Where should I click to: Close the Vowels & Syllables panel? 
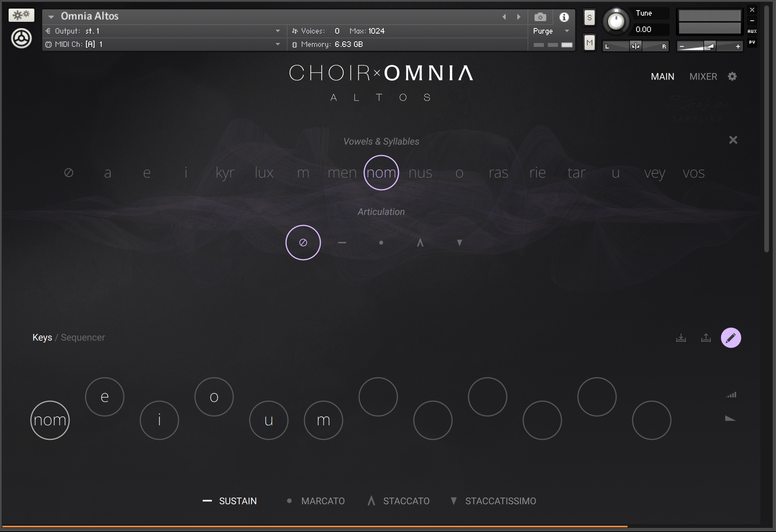coord(733,140)
